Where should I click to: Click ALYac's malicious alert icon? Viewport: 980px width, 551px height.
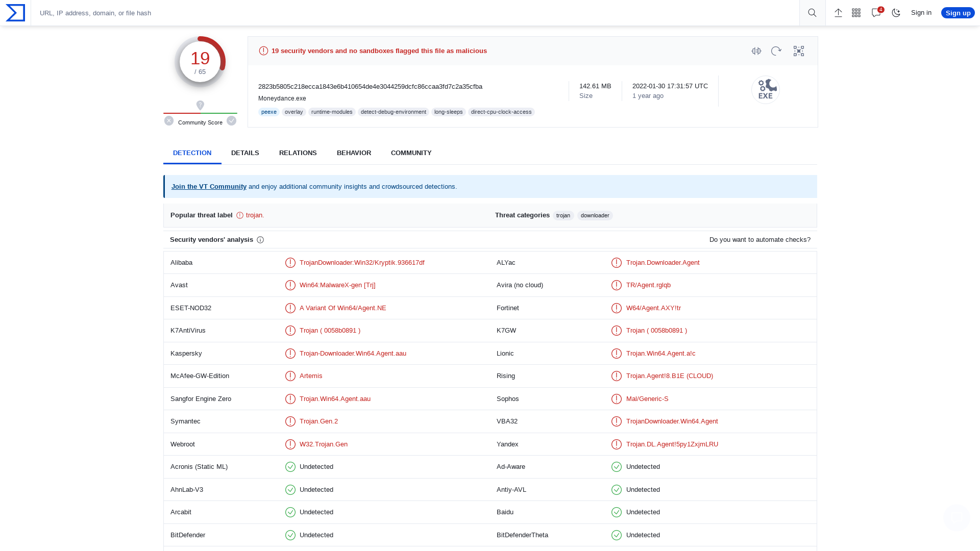[617, 263]
